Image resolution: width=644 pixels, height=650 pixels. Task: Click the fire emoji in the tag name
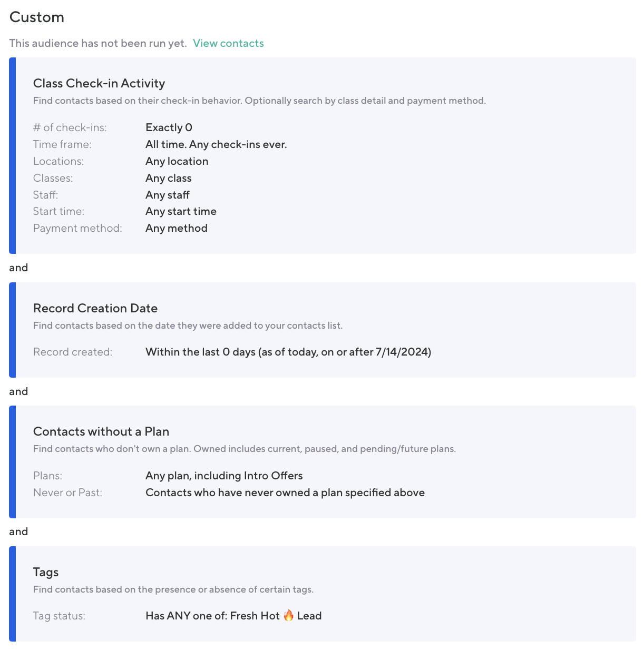point(288,615)
